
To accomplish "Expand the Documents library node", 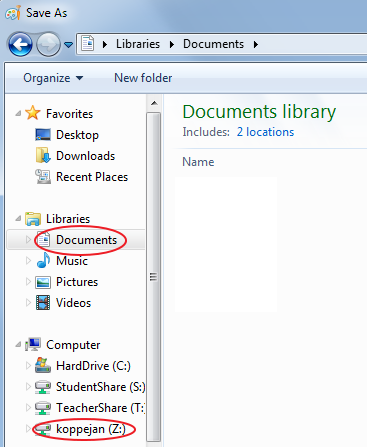I will pos(28,240).
